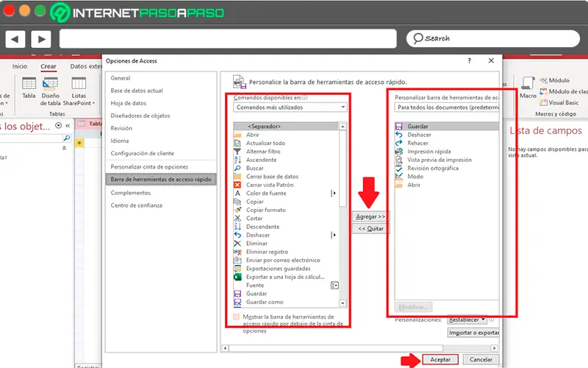This screenshot has width=588, height=368.
Task: Click Importar o exportar button
Action: click(x=473, y=333)
